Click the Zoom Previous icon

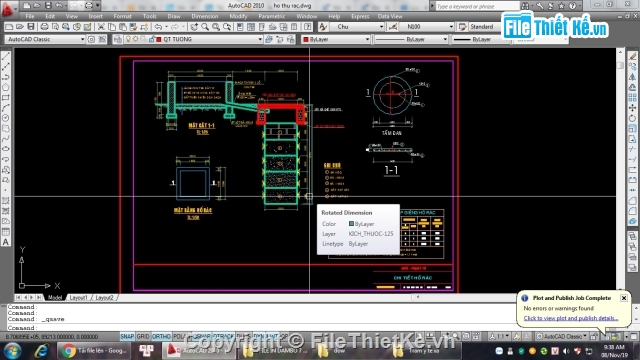click(x=227, y=27)
